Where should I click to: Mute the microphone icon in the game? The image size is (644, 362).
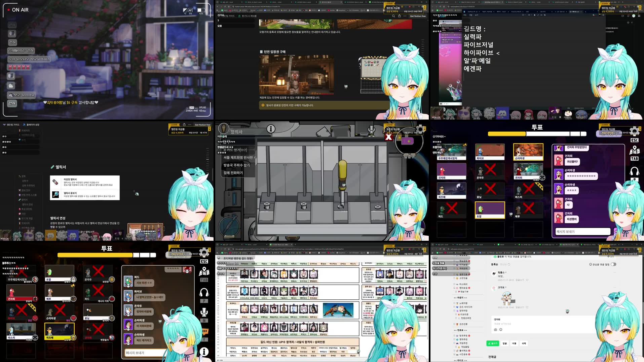[x=372, y=130]
